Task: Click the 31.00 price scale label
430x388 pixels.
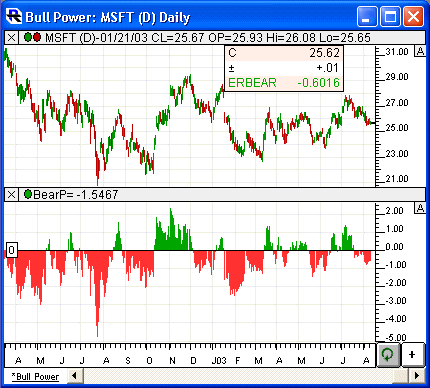Action: coord(397,52)
